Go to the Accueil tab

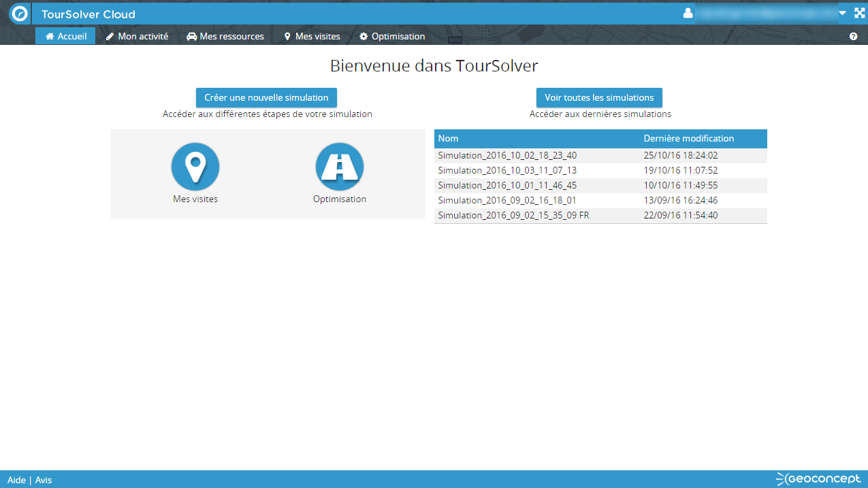pyautogui.click(x=65, y=36)
